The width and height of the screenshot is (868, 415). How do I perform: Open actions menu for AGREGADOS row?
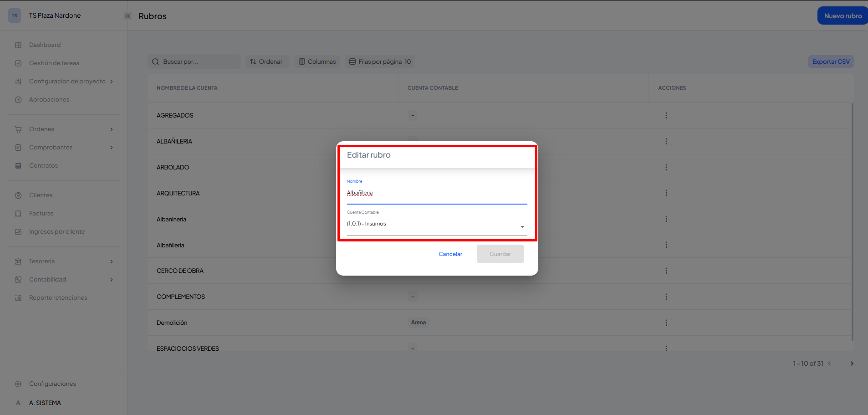coord(666,116)
